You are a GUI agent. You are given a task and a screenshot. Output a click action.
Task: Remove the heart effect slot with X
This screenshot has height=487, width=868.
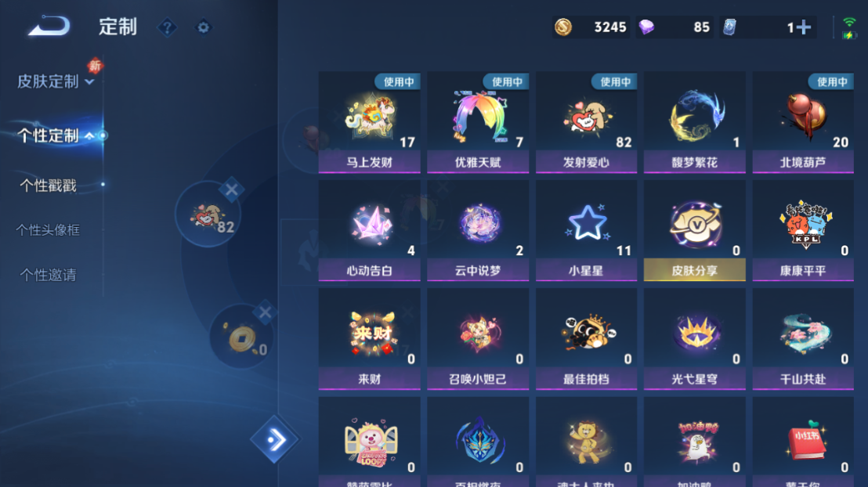point(231,189)
